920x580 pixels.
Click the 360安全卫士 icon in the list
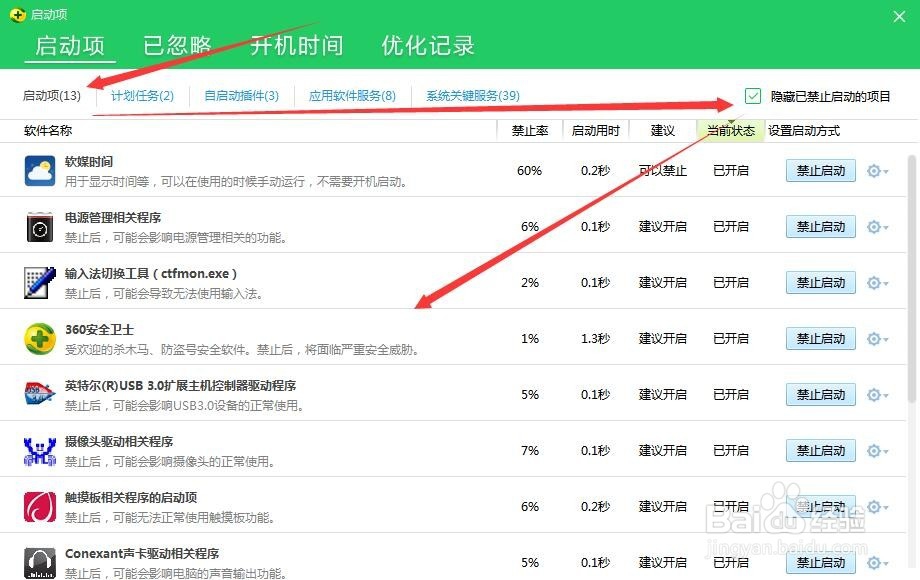(40, 339)
